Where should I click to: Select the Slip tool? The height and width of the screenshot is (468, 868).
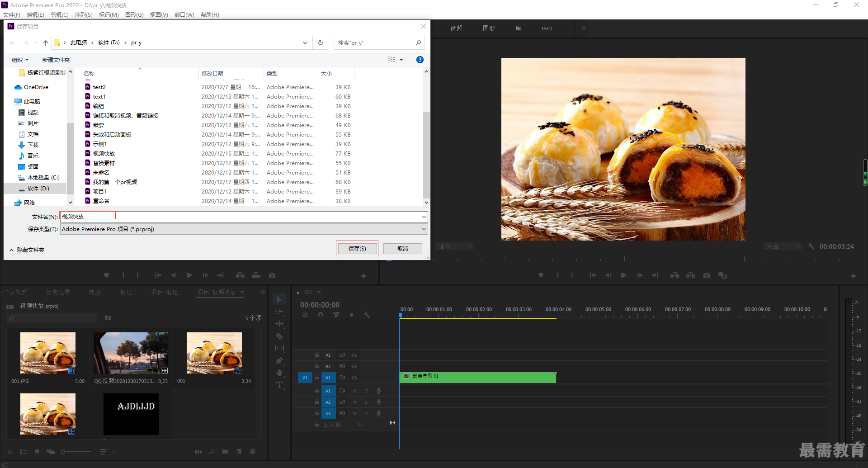tap(279, 348)
